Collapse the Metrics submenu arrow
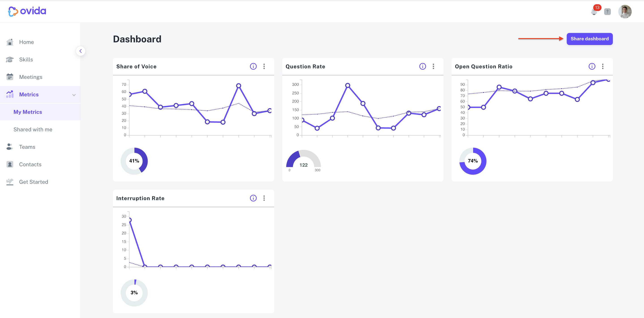Image resolution: width=644 pixels, height=318 pixels. click(x=74, y=95)
